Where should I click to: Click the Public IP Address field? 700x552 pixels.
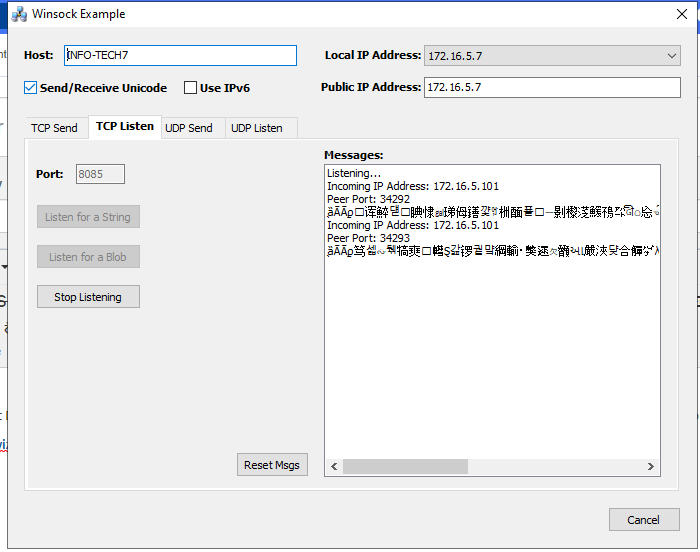(x=552, y=88)
